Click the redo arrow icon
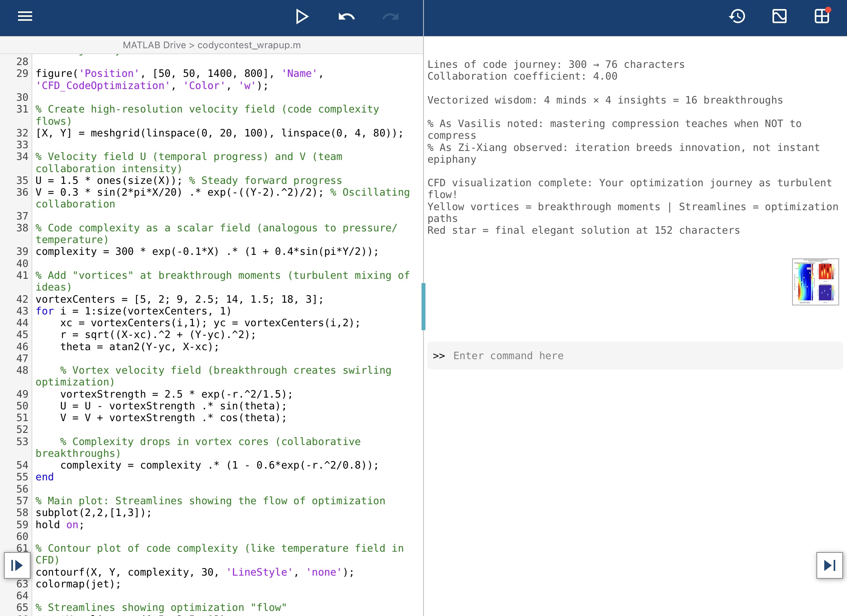Screen dimensions: 847x616 point(390,16)
